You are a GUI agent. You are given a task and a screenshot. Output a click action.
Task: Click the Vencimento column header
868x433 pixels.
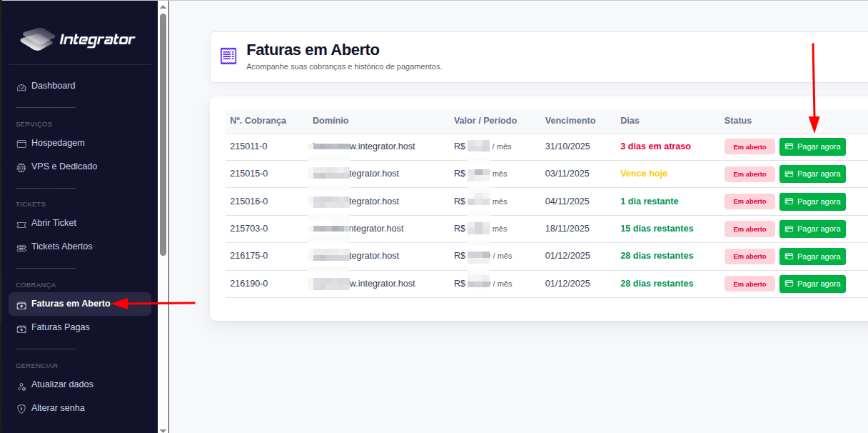pyautogui.click(x=570, y=121)
